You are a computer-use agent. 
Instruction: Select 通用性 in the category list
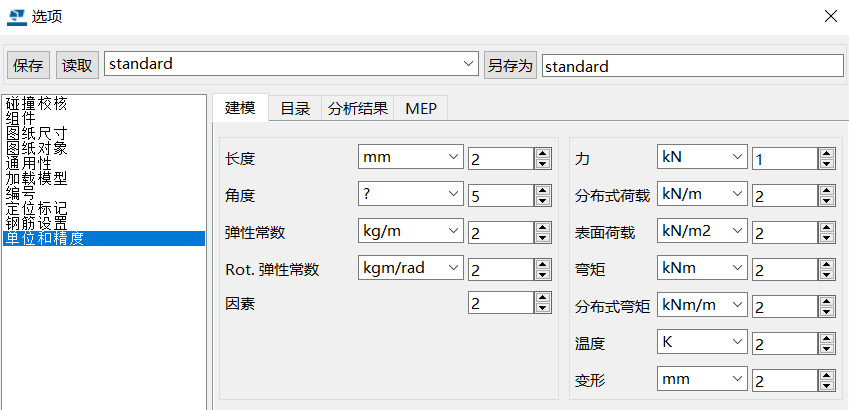tap(104, 163)
